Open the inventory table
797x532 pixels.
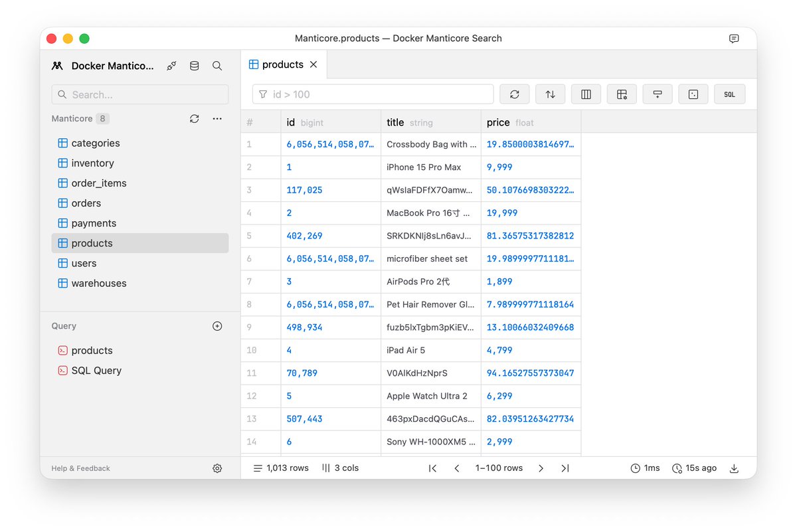pyautogui.click(x=140, y=163)
